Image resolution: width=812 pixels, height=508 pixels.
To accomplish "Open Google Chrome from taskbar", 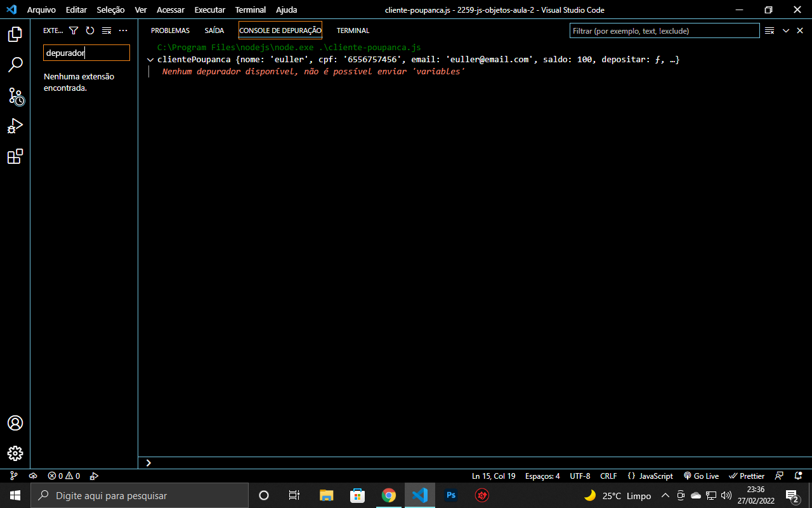I will [x=388, y=495].
